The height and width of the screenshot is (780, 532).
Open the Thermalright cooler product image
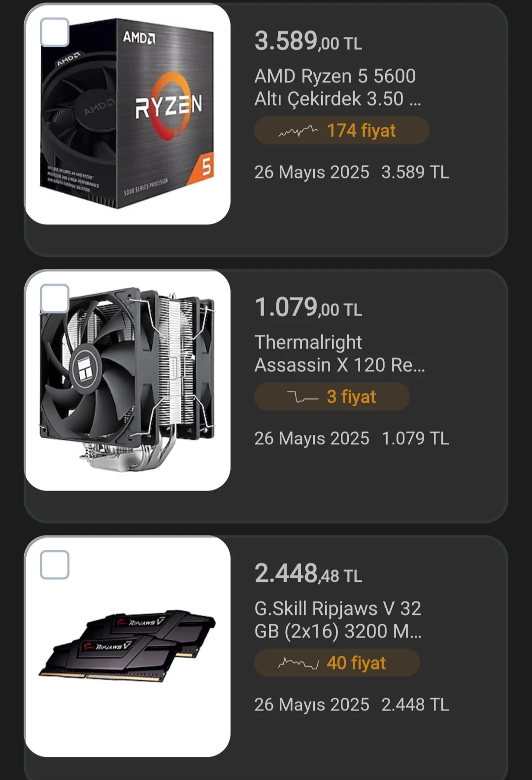(128, 380)
